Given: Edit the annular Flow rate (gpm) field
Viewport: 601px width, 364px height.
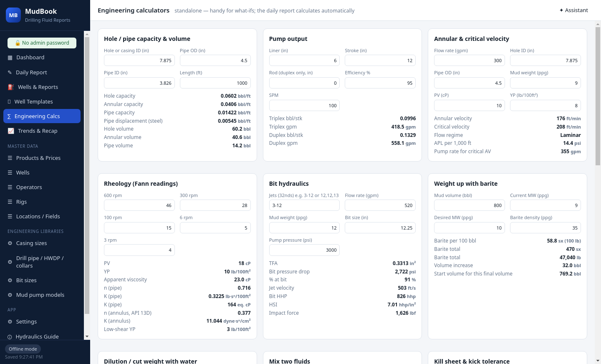Looking at the screenshot, I should point(470,61).
